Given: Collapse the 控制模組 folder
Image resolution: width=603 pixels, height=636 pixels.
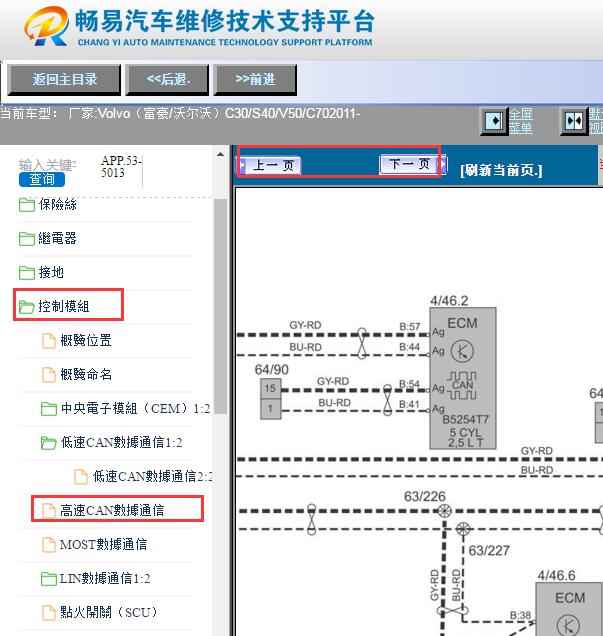Looking at the screenshot, I should point(64,306).
